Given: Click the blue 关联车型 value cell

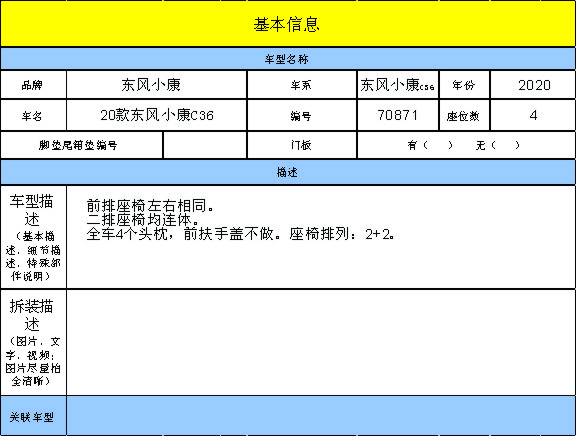Looking at the screenshot, I should click(x=321, y=415).
